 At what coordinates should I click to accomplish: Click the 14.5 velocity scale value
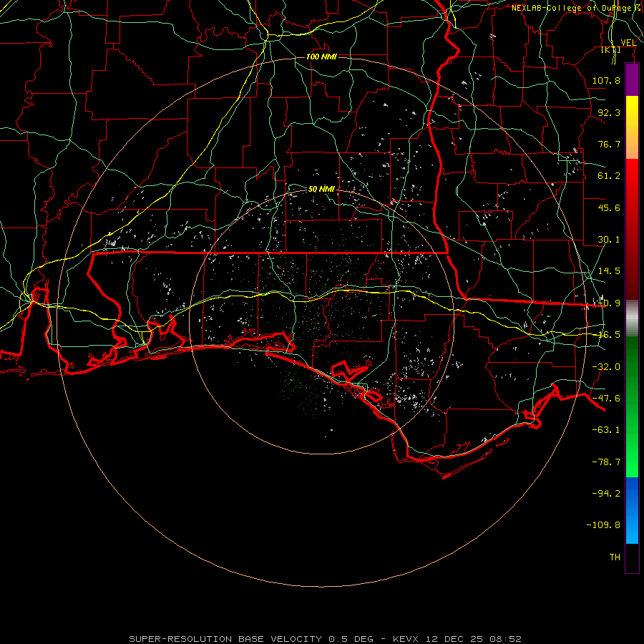point(609,271)
